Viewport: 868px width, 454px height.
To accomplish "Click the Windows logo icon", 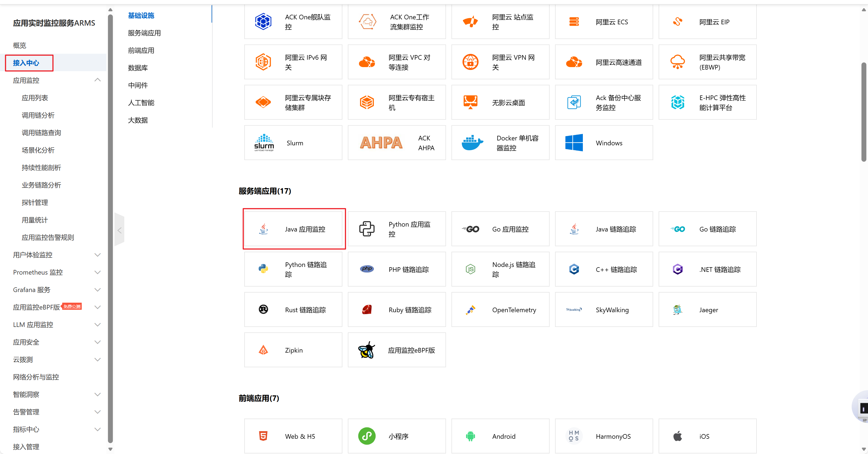I will [x=574, y=143].
